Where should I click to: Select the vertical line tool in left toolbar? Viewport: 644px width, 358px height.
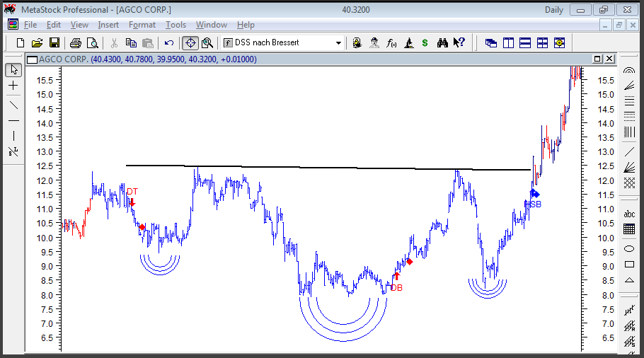13,136
